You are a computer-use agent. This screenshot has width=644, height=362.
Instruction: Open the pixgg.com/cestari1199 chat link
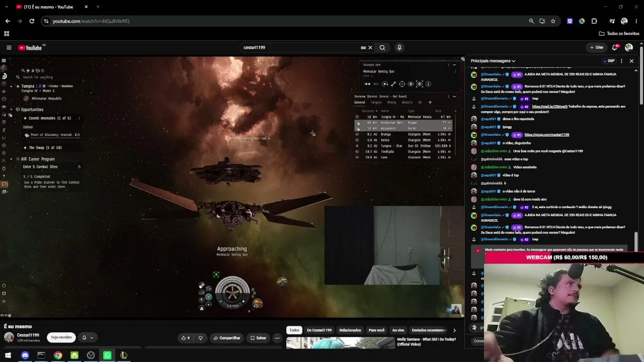tap(547, 135)
